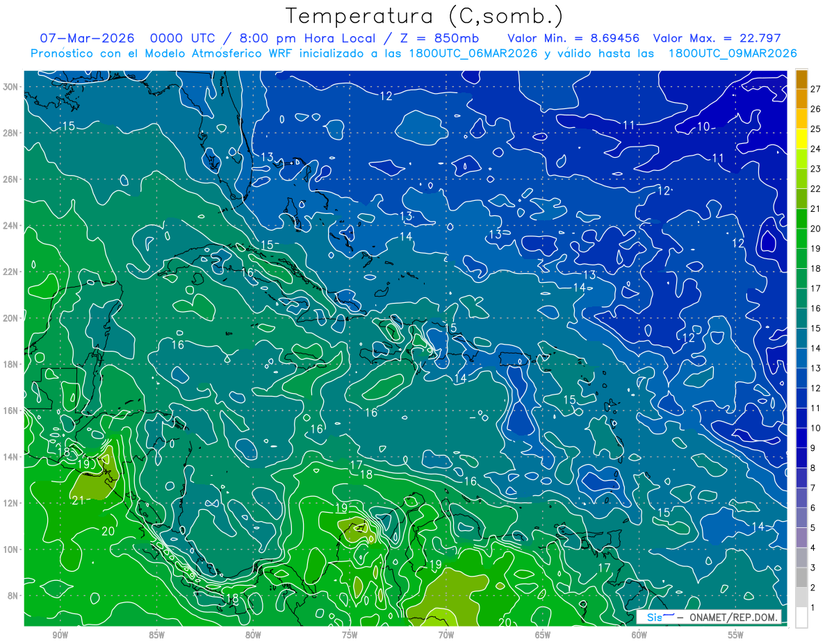This screenshot has height=644, width=834.
Task: Click legend label "7"
Action: click(812, 488)
